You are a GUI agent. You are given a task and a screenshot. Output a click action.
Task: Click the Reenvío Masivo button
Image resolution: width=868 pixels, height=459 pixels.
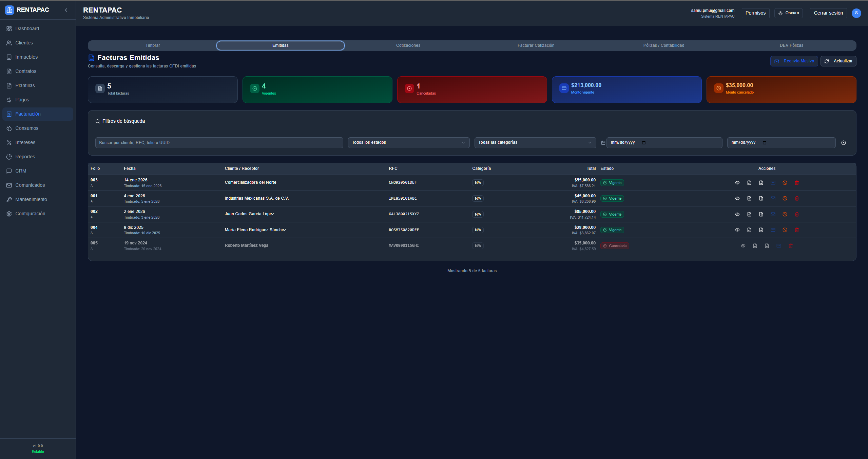tap(794, 61)
